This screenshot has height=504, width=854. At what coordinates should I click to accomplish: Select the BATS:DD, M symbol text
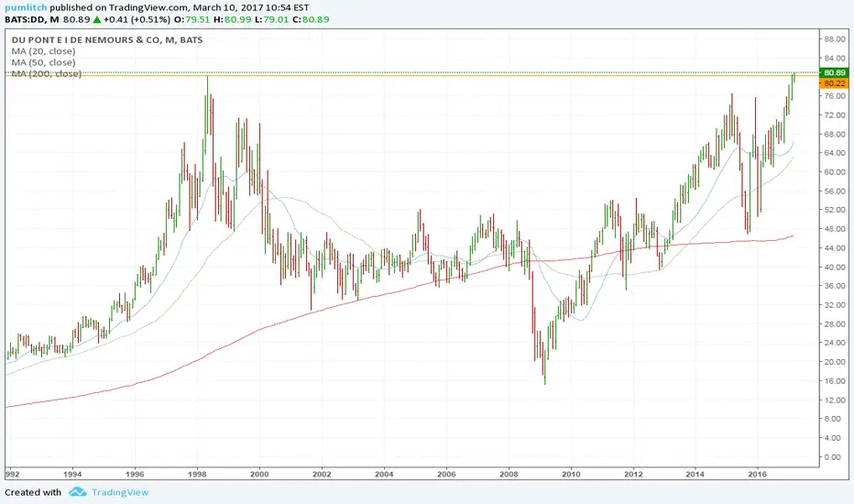click(31, 19)
